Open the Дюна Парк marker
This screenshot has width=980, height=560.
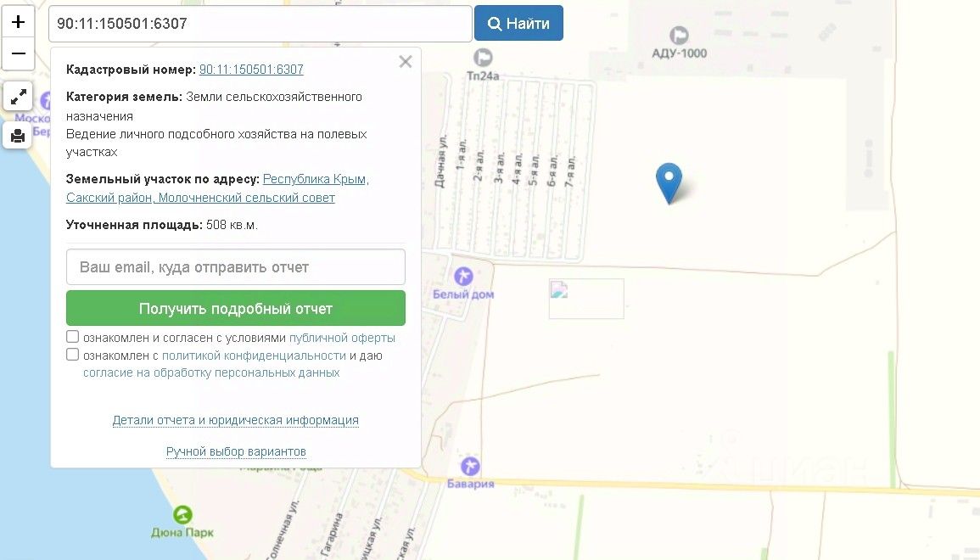(x=182, y=514)
